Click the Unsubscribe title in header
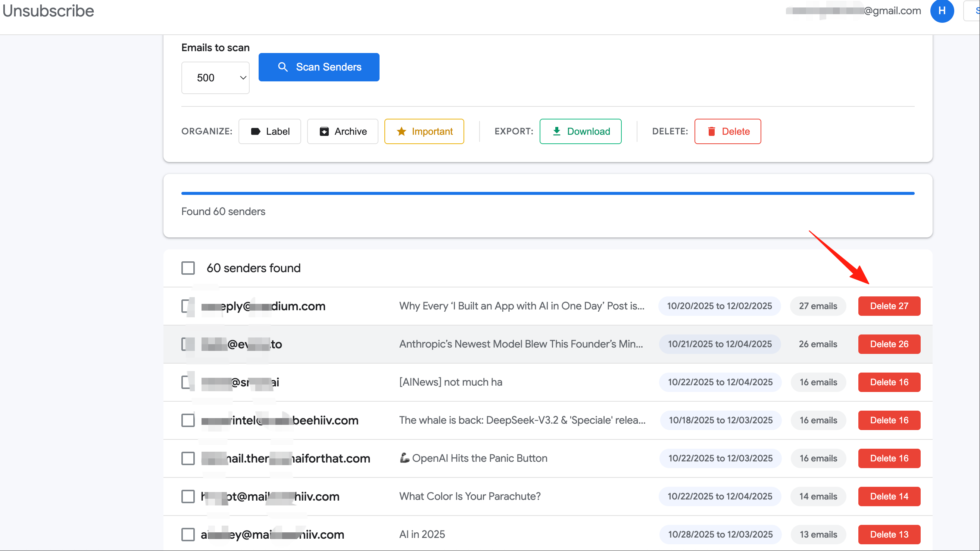 48,11
